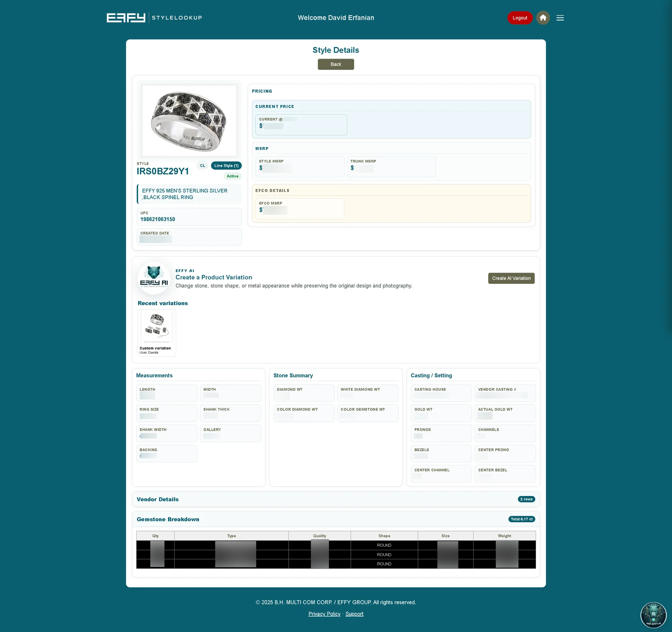
Task: Click the Width measurement field
Action: (230, 393)
